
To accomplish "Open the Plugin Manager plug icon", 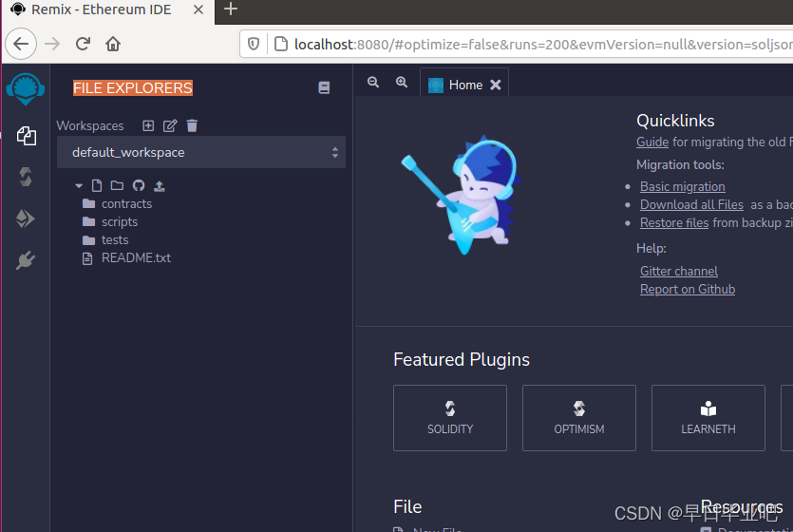I will [x=26, y=260].
